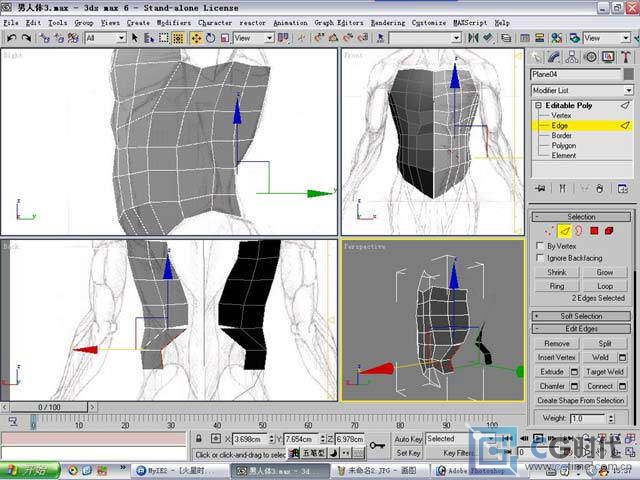Click the Loop selection button
The width and height of the screenshot is (640, 480).
point(605,286)
